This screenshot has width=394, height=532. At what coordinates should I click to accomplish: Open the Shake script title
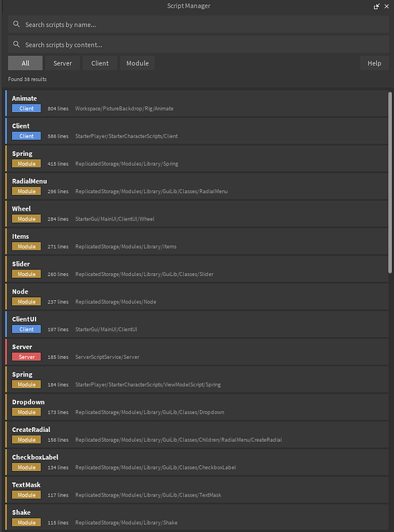(x=21, y=512)
